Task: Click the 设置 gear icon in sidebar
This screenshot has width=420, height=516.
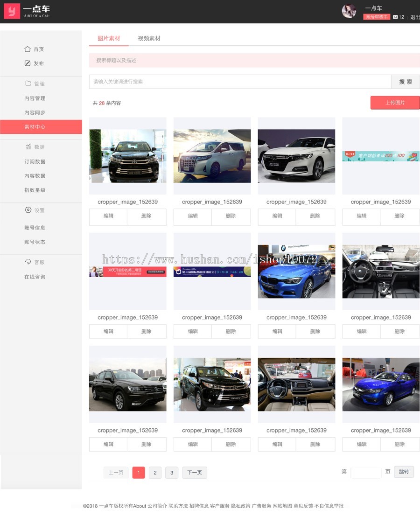Action: click(28, 210)
